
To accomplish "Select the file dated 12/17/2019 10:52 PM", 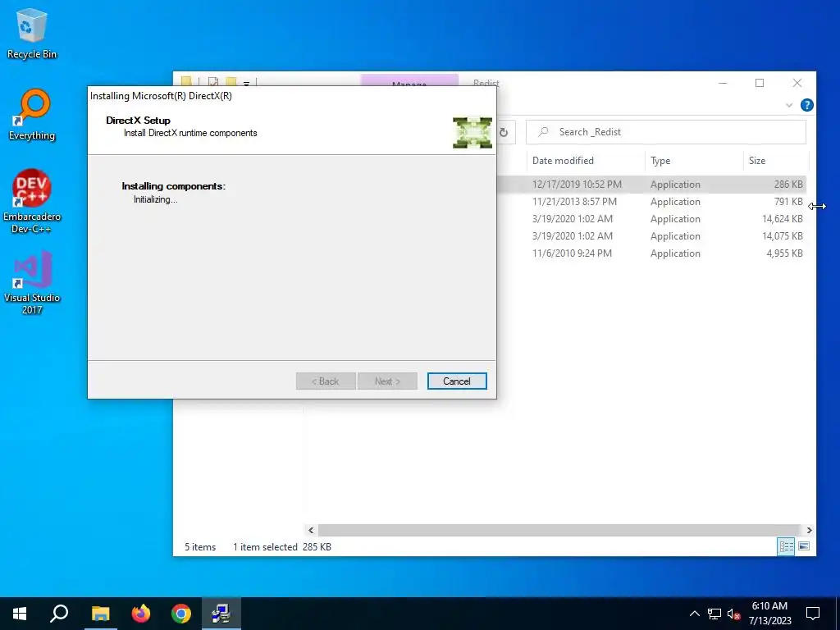I will coord(651,185).
